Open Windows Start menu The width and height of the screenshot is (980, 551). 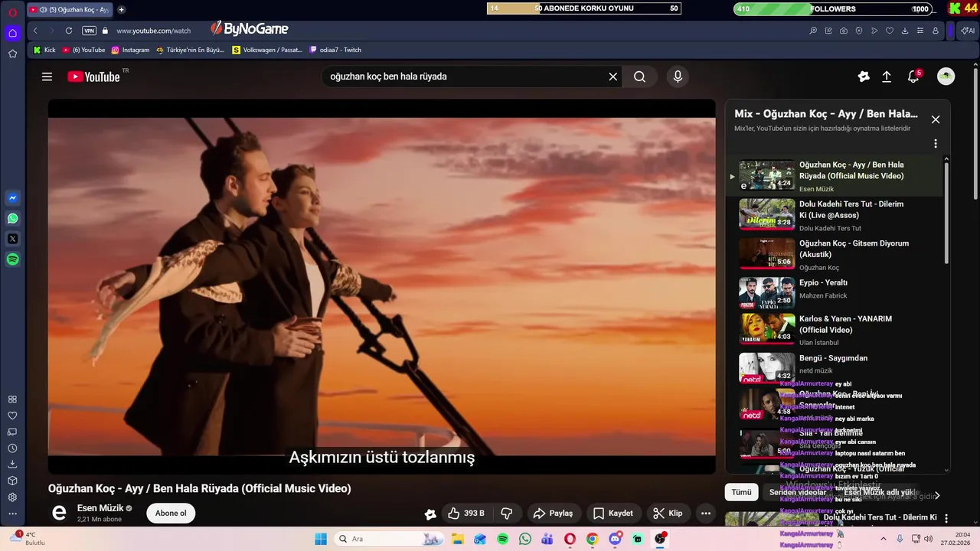point(321,539)
